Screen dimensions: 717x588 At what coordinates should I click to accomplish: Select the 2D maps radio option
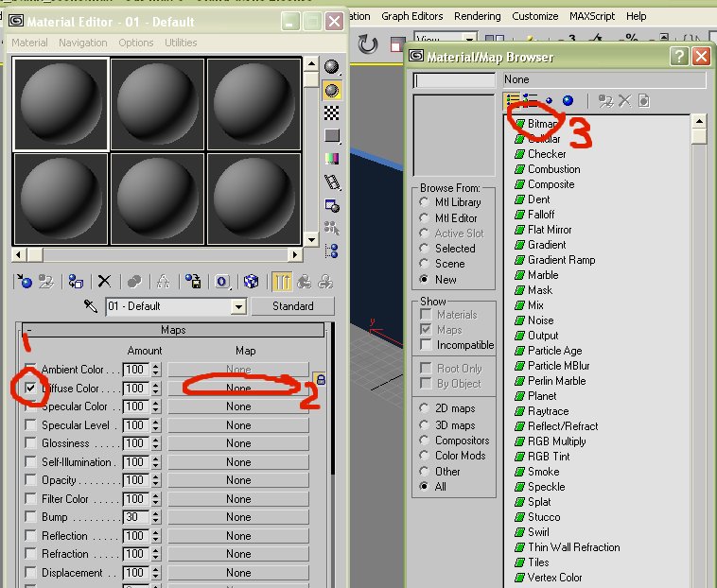pyautogui.click(x=426, y=408)
